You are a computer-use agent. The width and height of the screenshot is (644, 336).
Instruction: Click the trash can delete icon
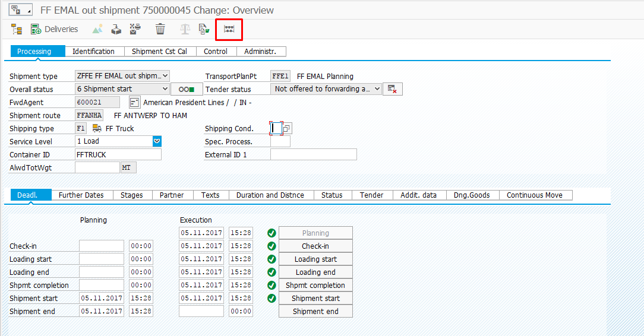(160, 29)
